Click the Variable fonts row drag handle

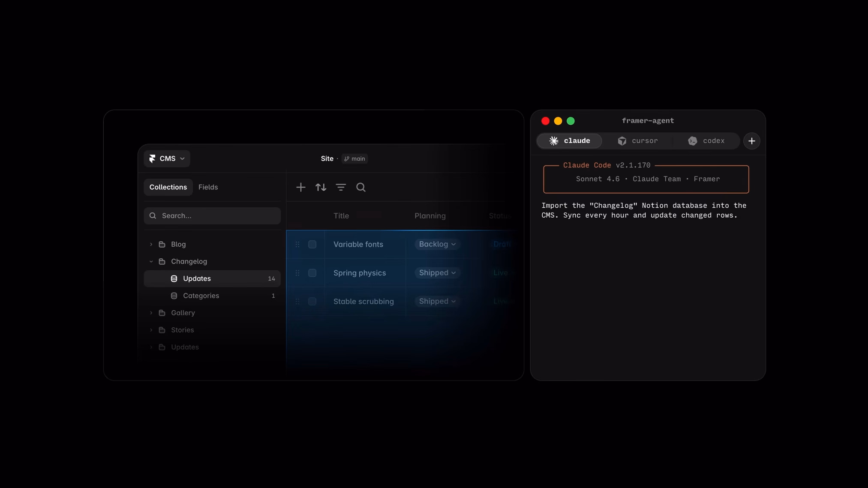pos(297,244)
